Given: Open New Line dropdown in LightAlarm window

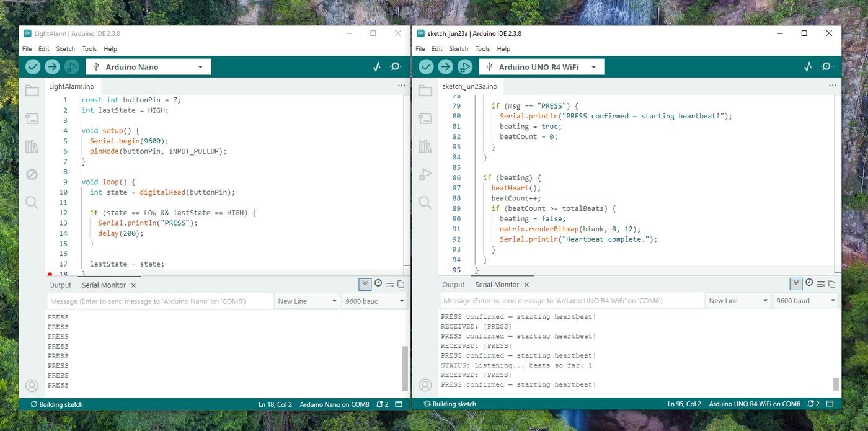Looking at the screenshot, I should point(306,301).
